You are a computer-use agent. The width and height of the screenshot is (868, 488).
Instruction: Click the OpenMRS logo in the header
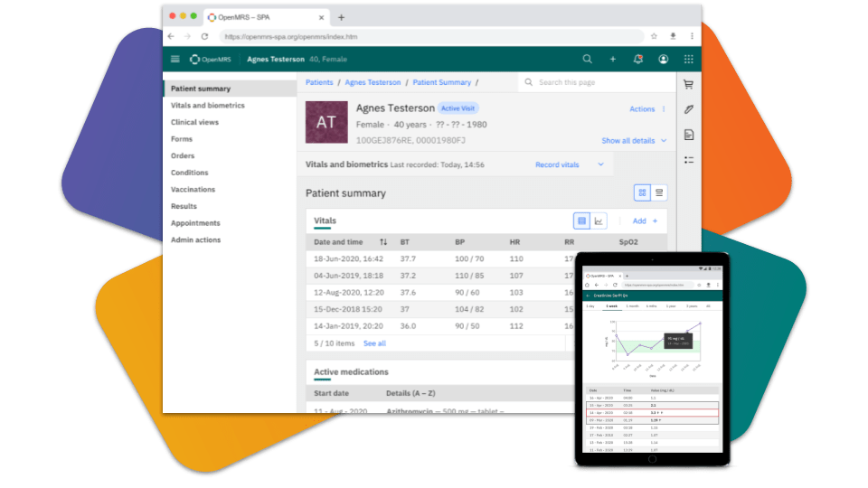[211, 60]
